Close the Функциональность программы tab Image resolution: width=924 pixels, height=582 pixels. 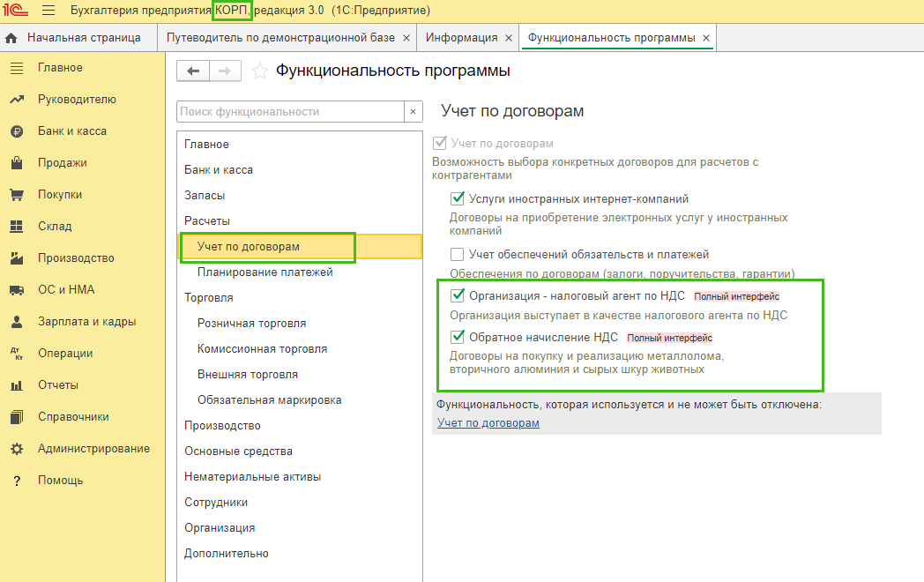tap(706, 38)
